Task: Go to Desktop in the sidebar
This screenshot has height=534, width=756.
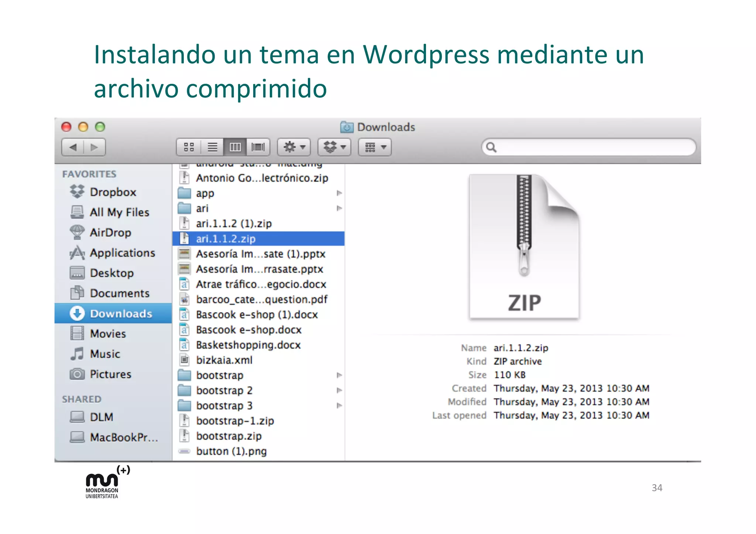Action: tap(113, 273)
